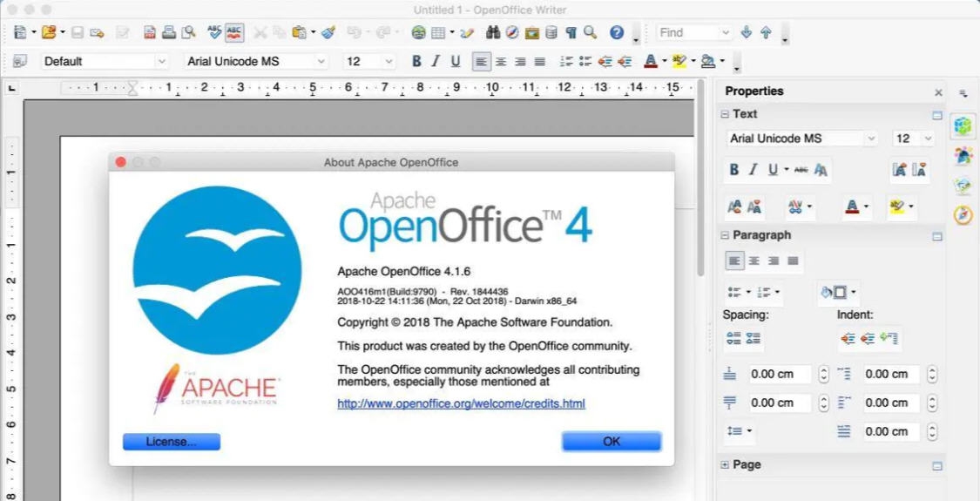Toggle Italic in formatting toolbar
Screen dimensions: 980x501
coord(436,61)
